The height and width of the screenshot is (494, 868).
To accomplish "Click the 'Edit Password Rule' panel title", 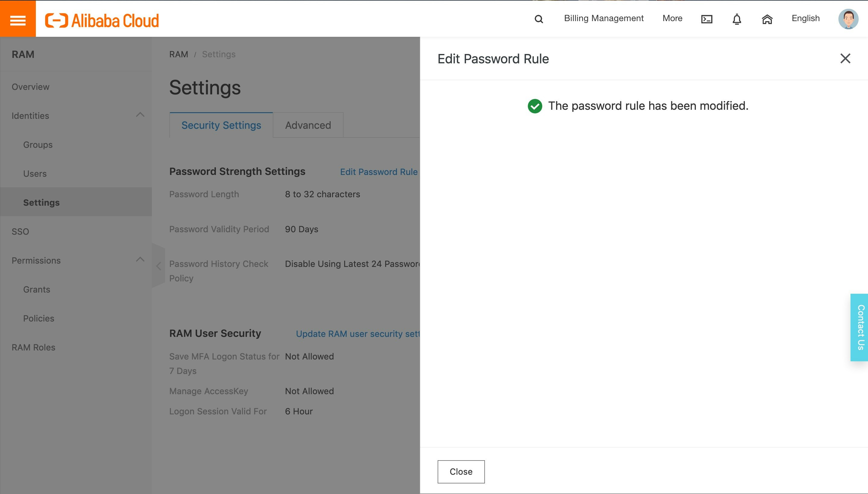I will tap(493, 59).
